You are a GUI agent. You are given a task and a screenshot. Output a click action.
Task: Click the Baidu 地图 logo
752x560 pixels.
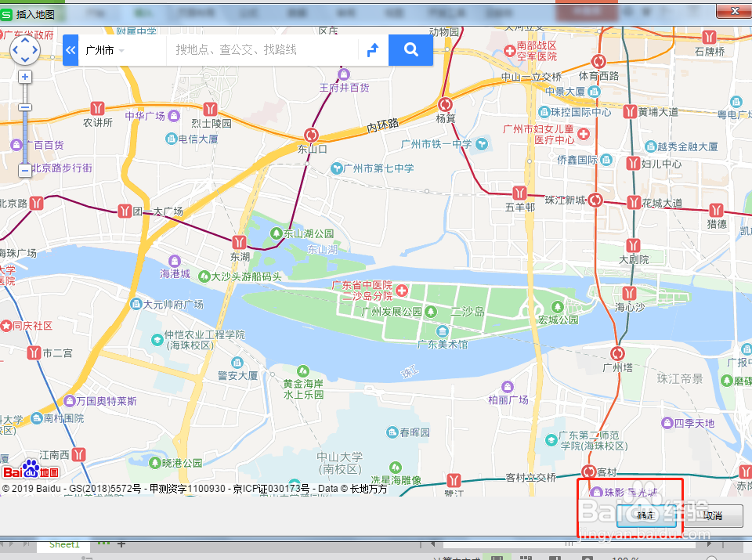[31, 470]
